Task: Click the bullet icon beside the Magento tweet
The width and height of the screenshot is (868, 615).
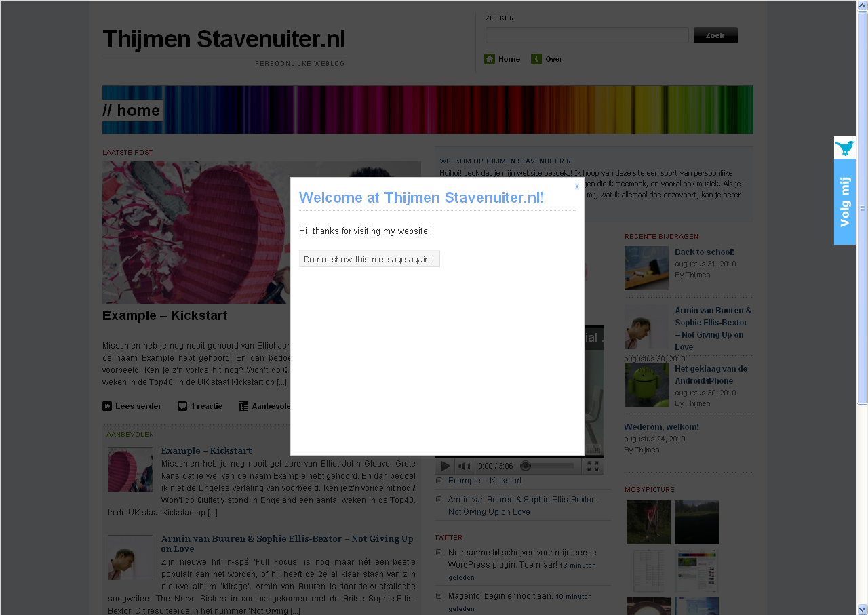Action: pos(439,595)
